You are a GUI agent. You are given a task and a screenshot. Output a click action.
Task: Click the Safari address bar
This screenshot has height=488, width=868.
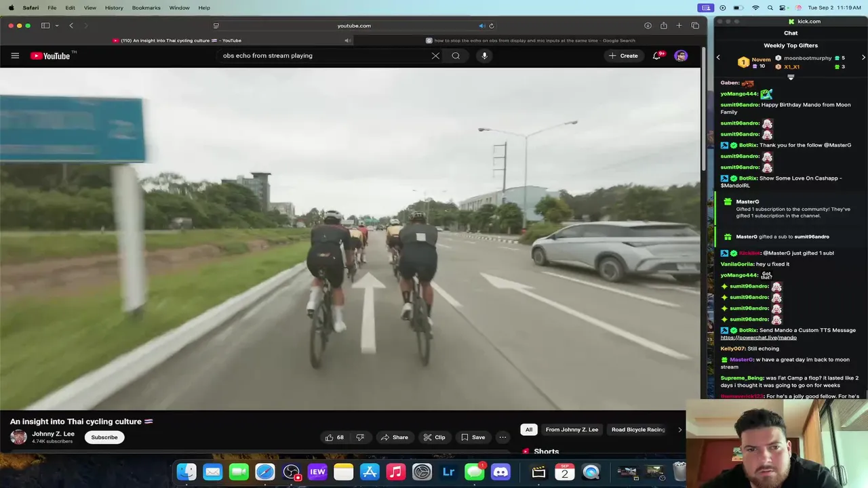click(354, 26)
